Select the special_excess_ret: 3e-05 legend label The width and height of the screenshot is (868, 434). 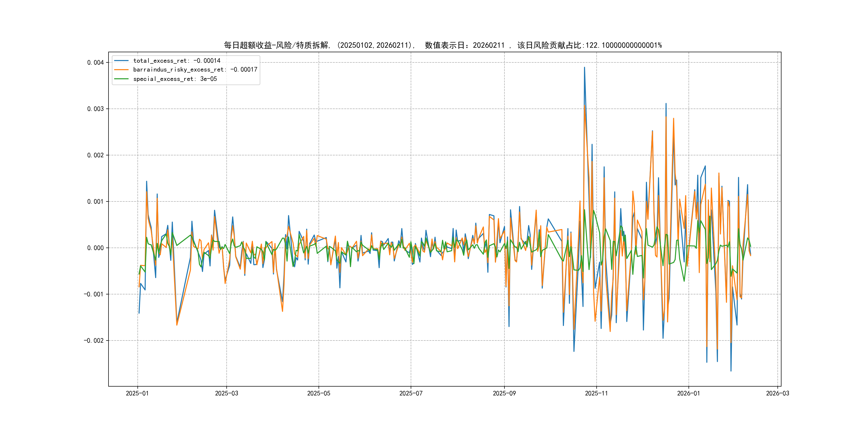coord(175,79)
